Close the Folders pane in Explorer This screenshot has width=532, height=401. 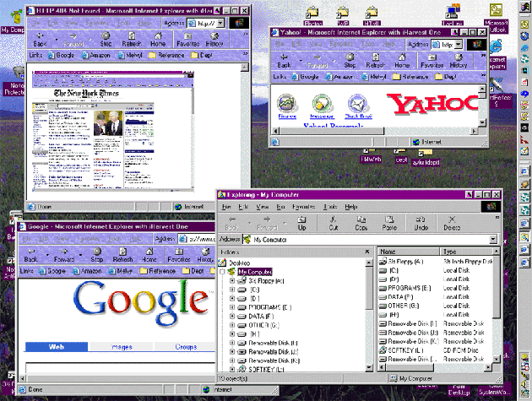pos(366,252)
